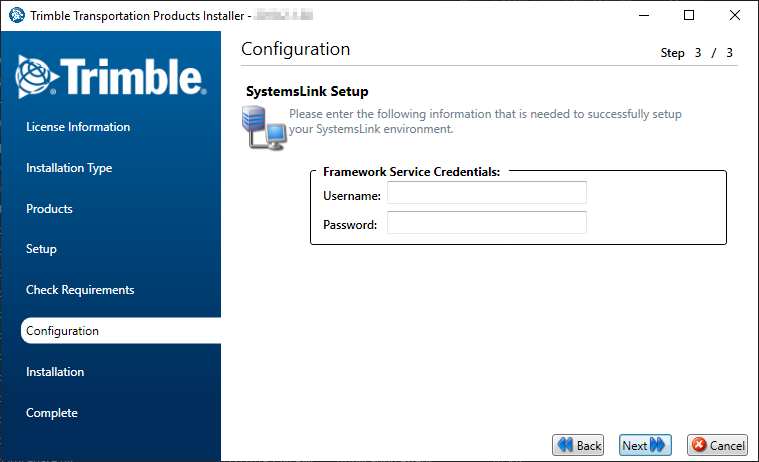The width and height of the screenshot is (759, 462).
Task: Go to the Products step
Action: click(x=49, y=209)
